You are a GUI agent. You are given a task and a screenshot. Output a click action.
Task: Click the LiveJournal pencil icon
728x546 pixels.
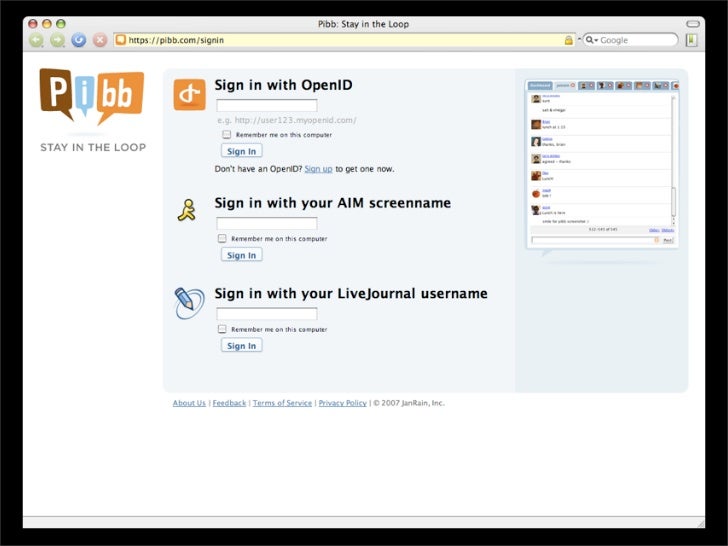(x=189, y=303)
